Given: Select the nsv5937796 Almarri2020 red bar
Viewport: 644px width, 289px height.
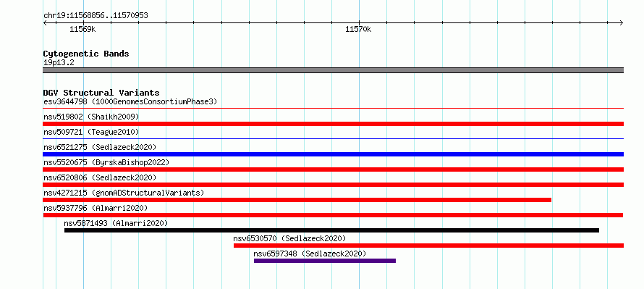Looking at the screenshot, I should pos(333,215).
